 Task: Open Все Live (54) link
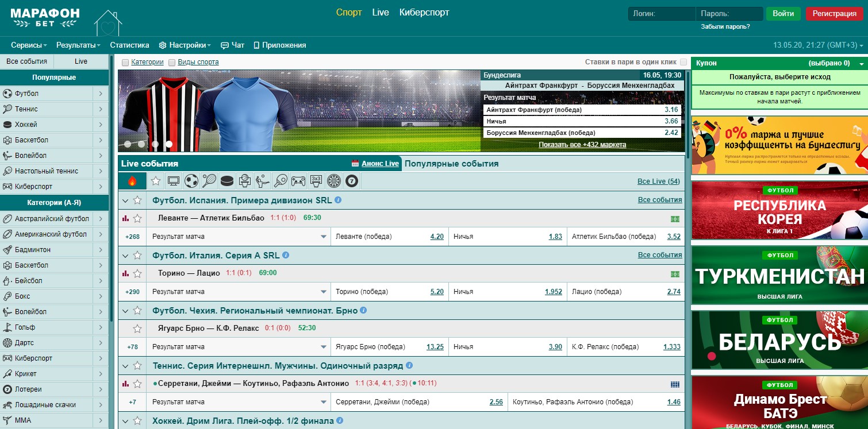(x=659, y=181)
